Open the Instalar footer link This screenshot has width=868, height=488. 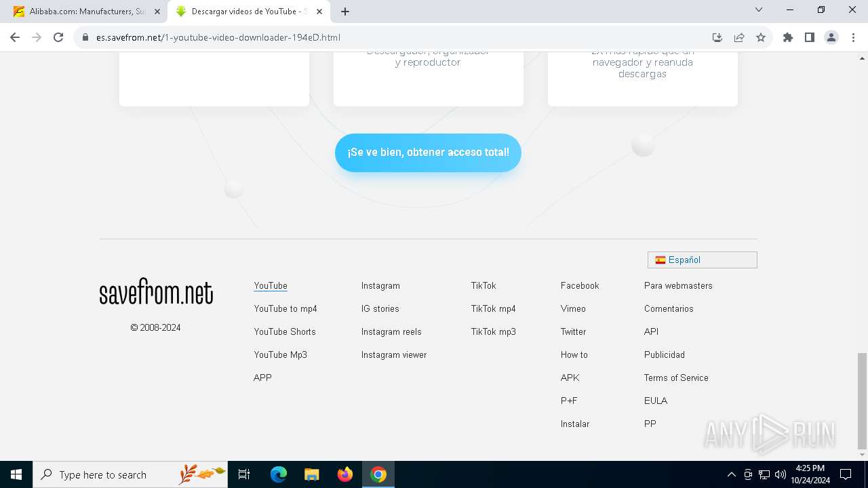tap(575, 424)
